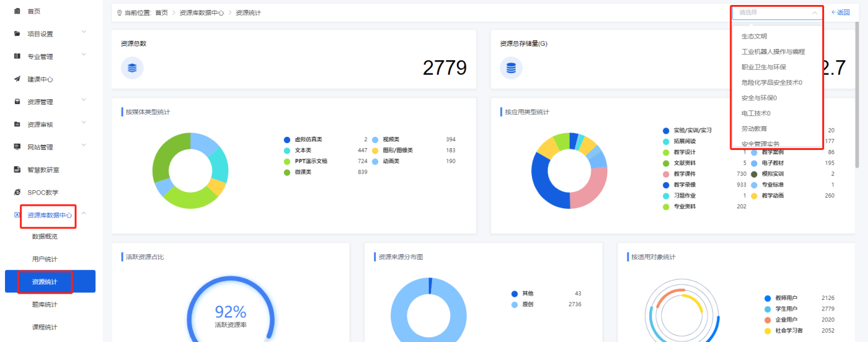Expand the 项目设置 menu chevron
The width and height of the screenshot is (868, 342).
click(x=84, y=33)
